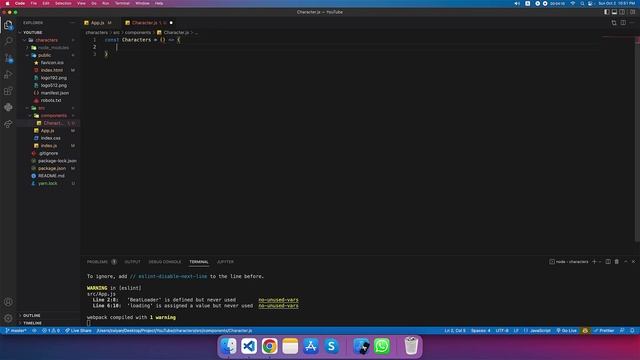This screenshot has height=360, width=640.
Task: Open the Python icon in the activity bar
Action: [x=8, y=107]
